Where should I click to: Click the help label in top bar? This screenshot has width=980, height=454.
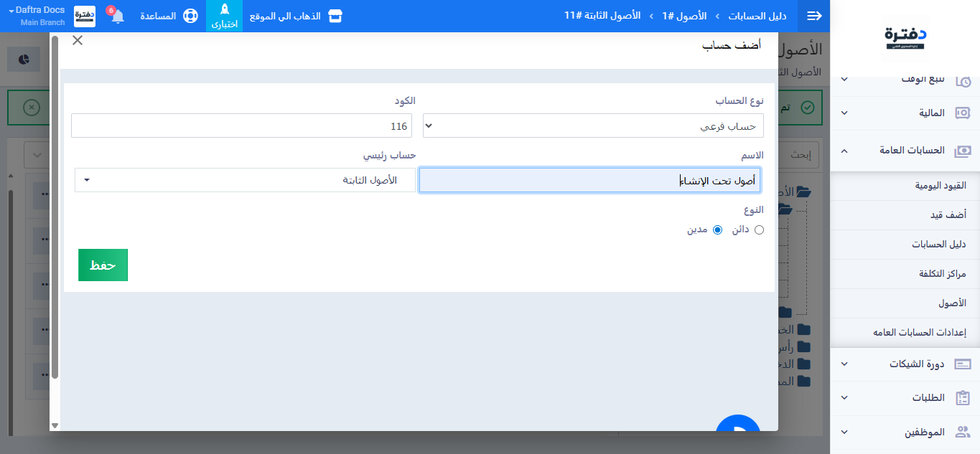[x=158, y=16]
